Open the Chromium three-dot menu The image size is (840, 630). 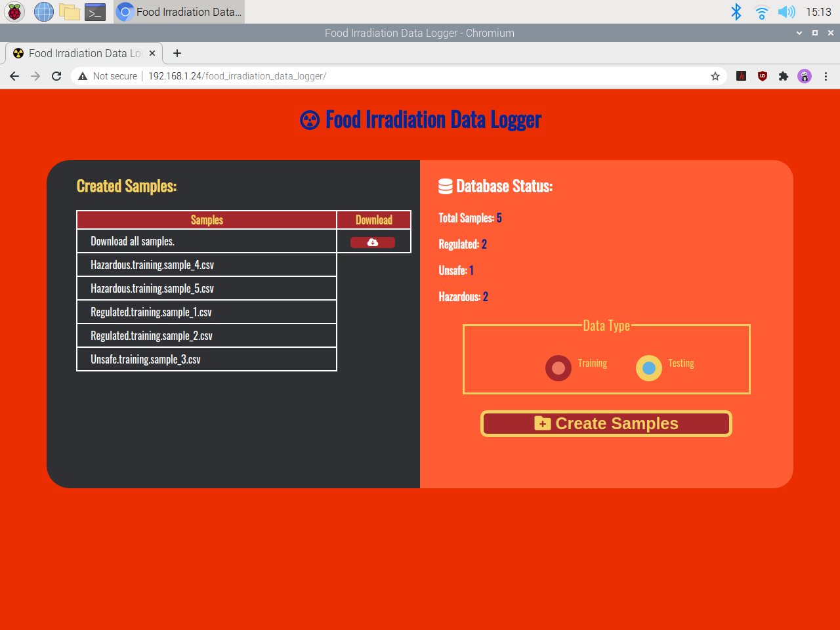click(x=826, y=76)
